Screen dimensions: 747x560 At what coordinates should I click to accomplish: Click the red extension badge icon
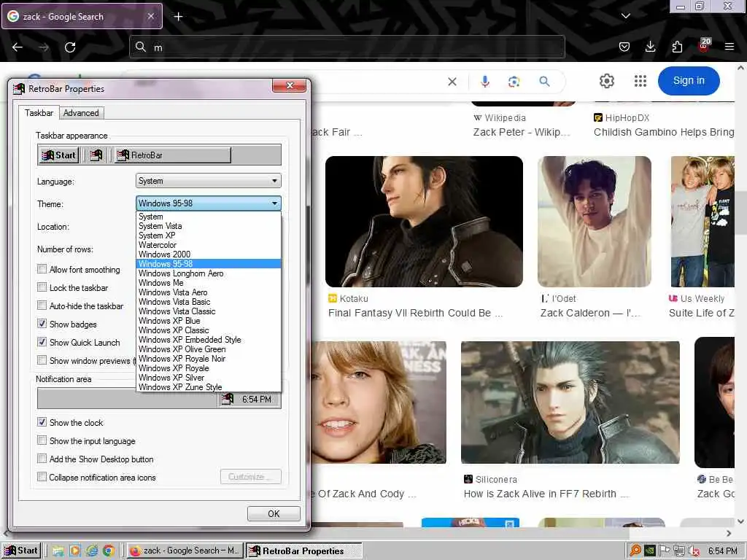[x=704, y=46]
